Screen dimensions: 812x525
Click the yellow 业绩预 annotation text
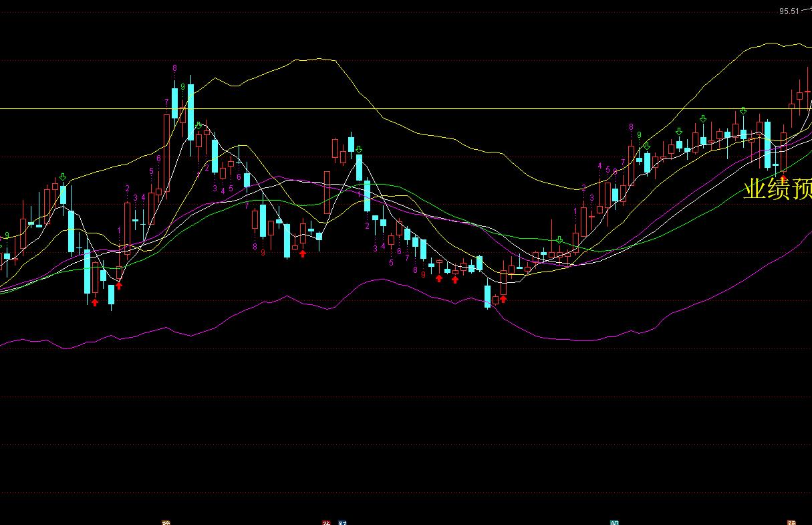click(x=778, y=189)
